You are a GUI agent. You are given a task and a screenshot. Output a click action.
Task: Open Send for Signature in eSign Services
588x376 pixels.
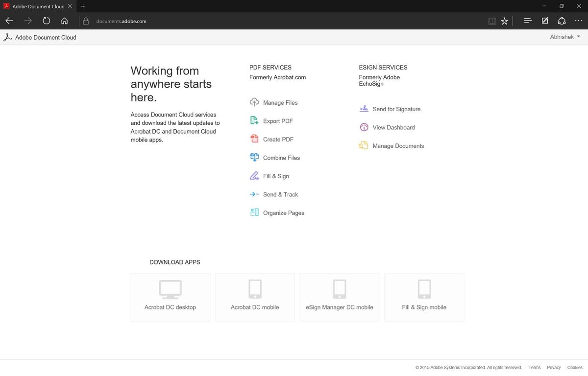click(396, 109)
